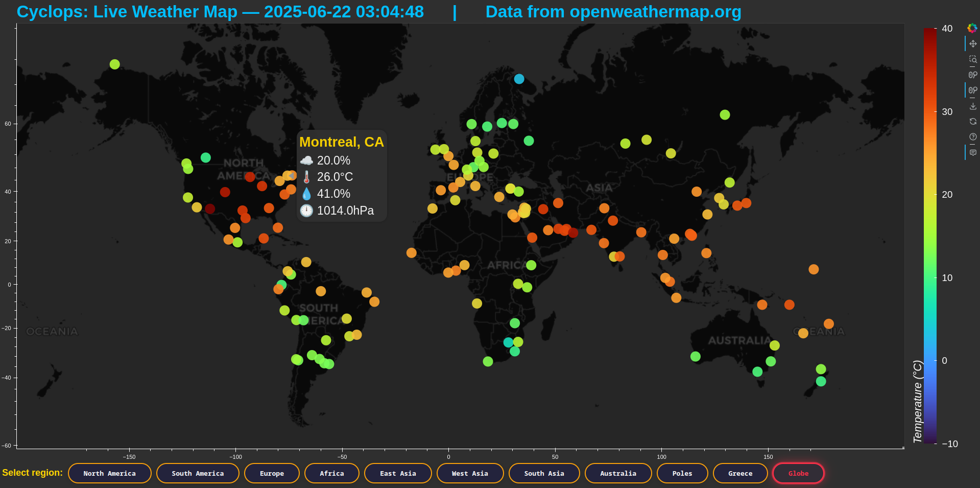Click the Save plot download icon
The width and height of the screenshot is (980, 488).
[x=973, y=106]
